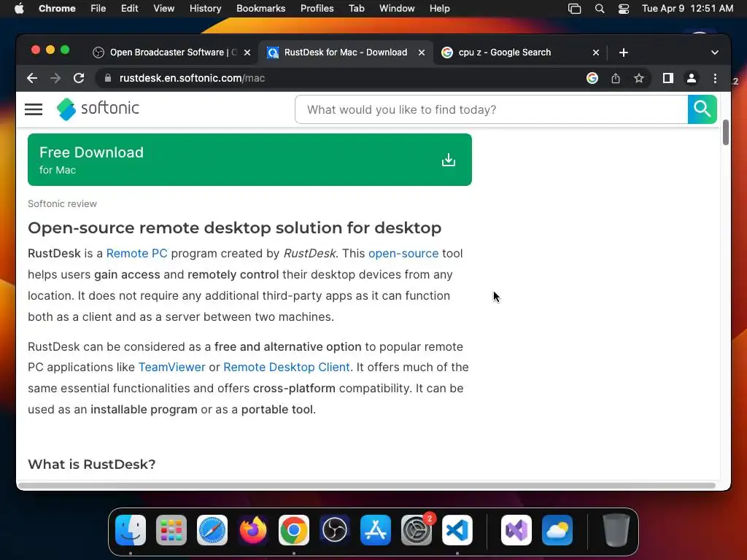Click the date and time in menu bar

coord(687,9)
